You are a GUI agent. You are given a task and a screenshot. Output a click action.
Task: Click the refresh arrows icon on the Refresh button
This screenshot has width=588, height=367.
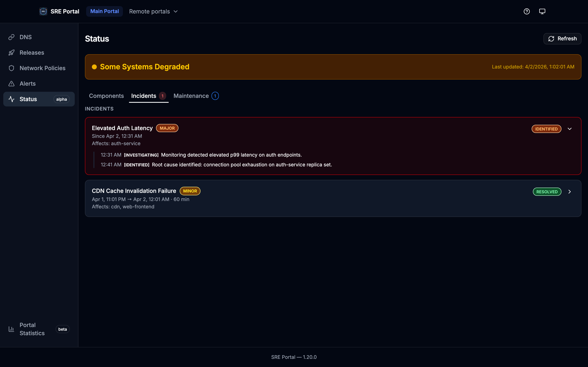[x=551, y=39]
